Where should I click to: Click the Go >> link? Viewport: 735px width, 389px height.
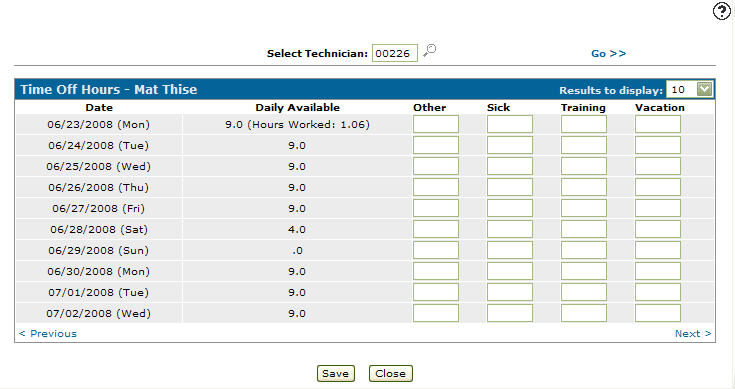pos(608,53)
